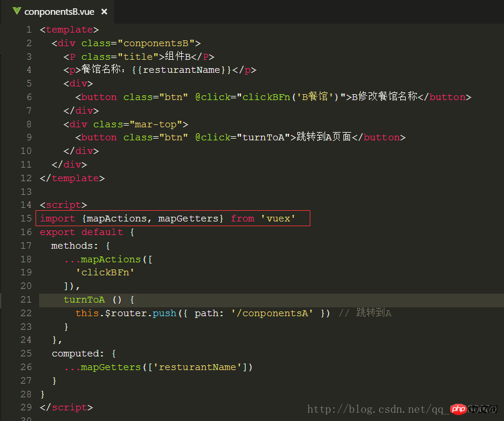Image resolution: width=504 pixels, height=421 pixels.
Task: Click the Vue file icon in the tab
Action: tap(17, 11)
